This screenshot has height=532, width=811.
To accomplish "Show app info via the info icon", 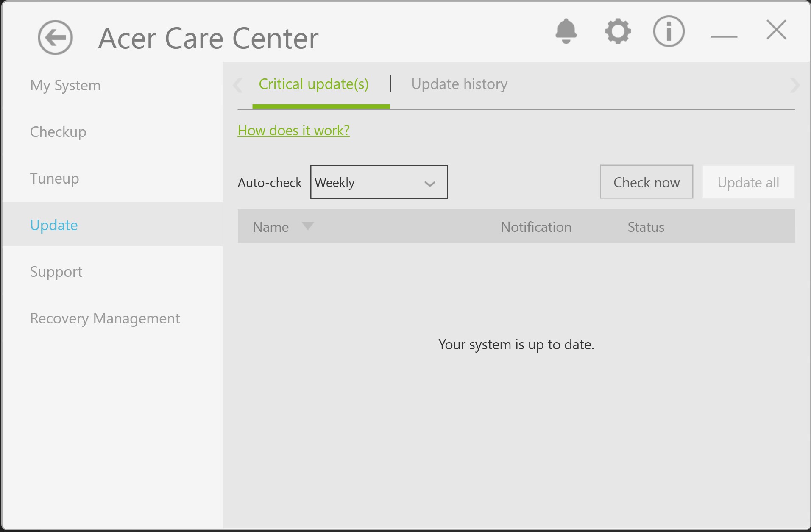I will (669, 31).
